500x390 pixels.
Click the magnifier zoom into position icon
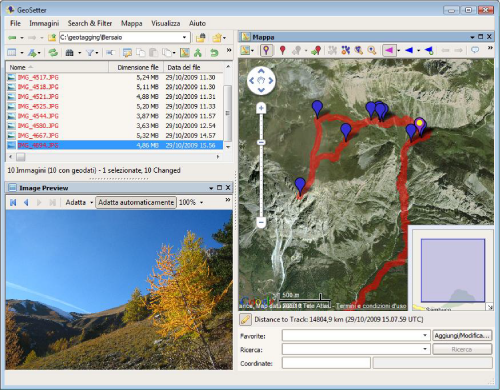click(x=372, y=50)
